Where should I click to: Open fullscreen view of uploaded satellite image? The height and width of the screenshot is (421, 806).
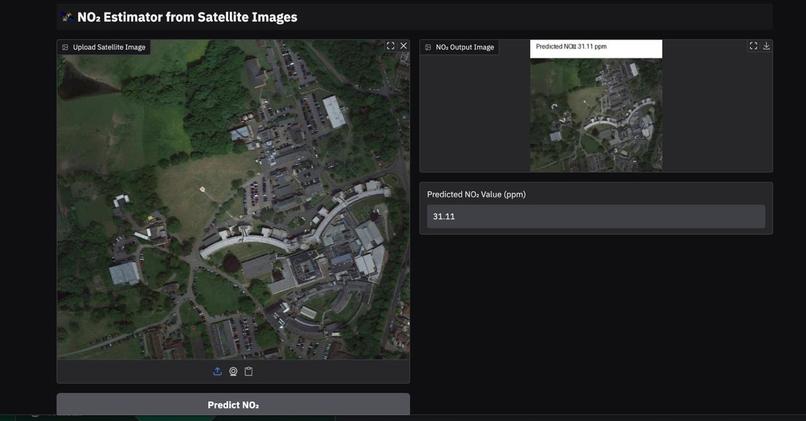tap(390, 46)
